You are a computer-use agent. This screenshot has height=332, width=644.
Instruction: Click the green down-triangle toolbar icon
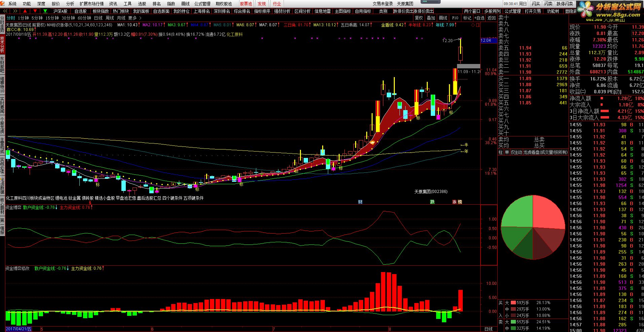45,11
